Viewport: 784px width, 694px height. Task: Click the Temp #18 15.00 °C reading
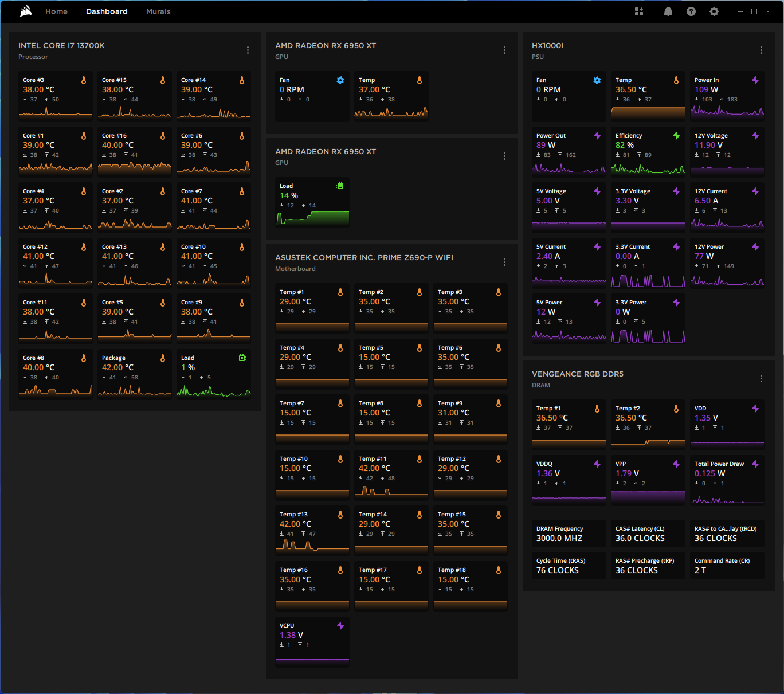(x=454, y=579)
